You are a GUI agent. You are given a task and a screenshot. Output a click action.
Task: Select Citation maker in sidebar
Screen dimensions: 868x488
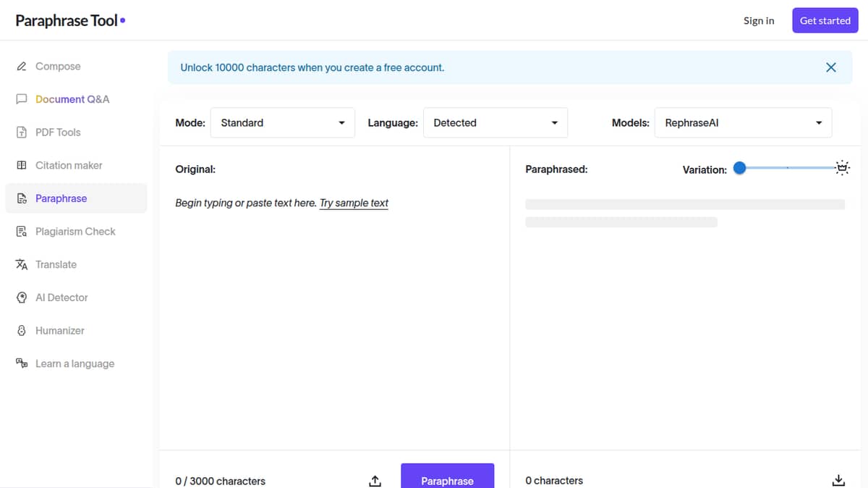pyautogui.click(x=76, y=165)
